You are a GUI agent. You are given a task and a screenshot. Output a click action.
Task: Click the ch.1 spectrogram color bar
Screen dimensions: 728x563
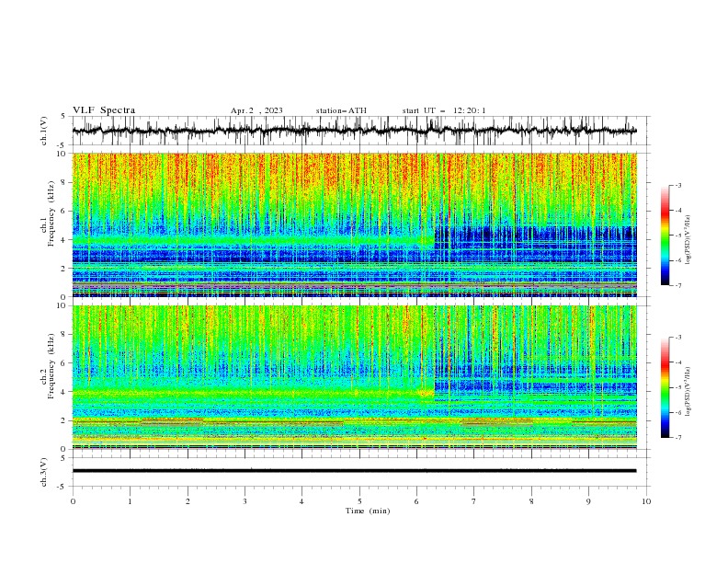pyautogui.click(x=665, y=236)
